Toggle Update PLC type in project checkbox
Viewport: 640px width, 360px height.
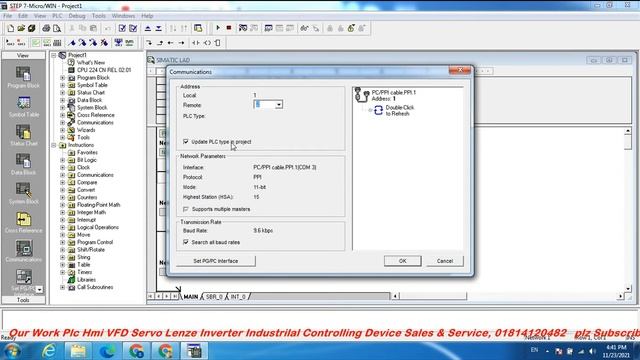[x=186, y=142]
